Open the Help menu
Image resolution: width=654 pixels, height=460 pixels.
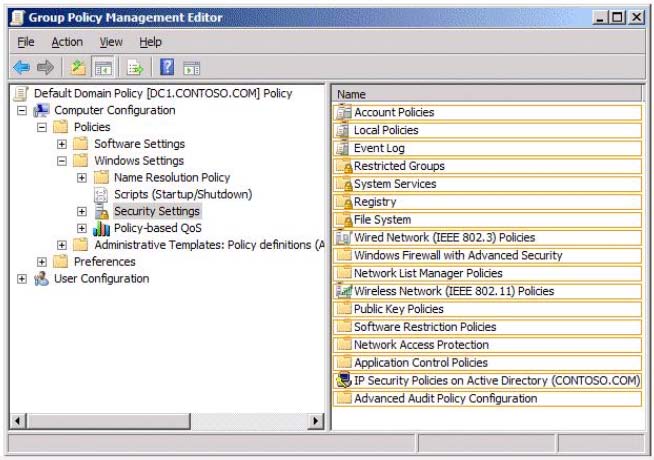click(x=150, y=42)
